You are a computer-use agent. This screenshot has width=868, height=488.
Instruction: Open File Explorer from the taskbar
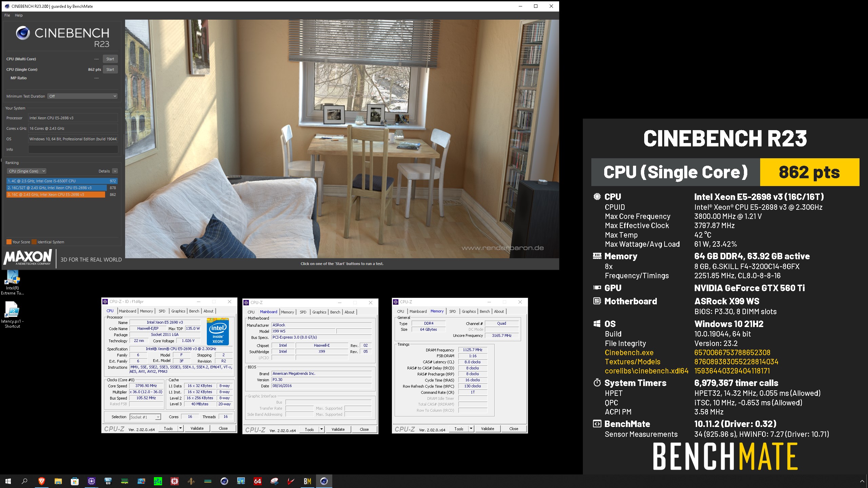coord(58,481)
